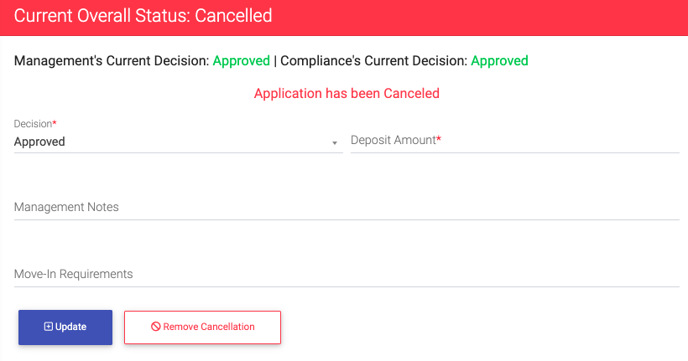Click the Decision field label

click(33, 124)
